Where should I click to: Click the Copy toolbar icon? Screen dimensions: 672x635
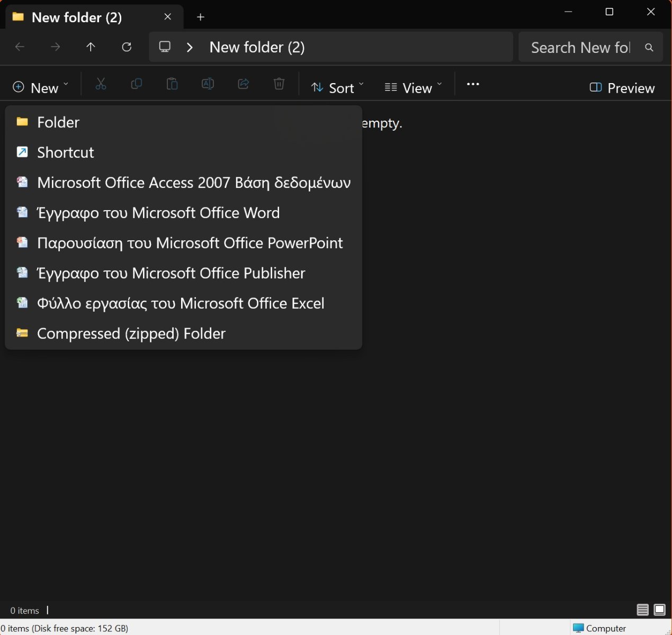(137, 84)
